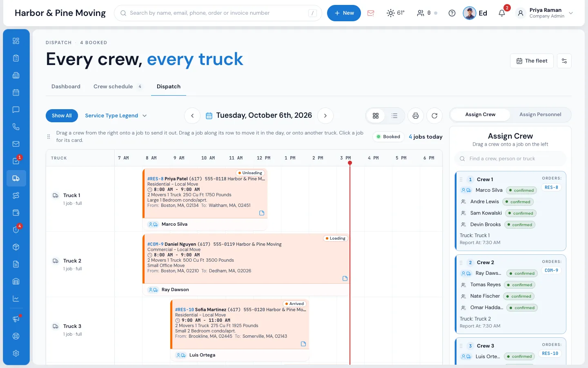The image size is (588, 368).
Task: Click the Find a crew, person or truck field
Action: coord(510,159)
